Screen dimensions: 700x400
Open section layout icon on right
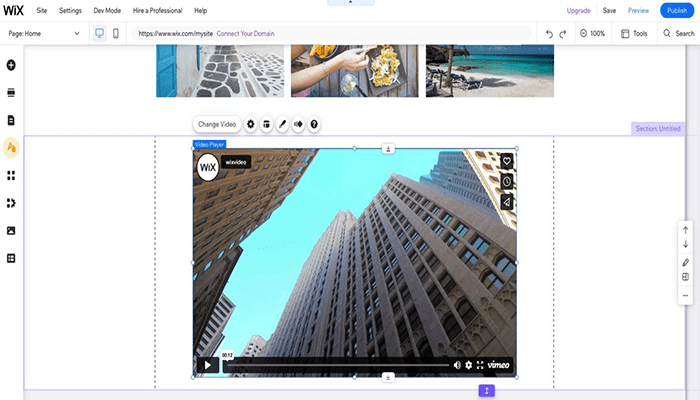click(685, 277)
